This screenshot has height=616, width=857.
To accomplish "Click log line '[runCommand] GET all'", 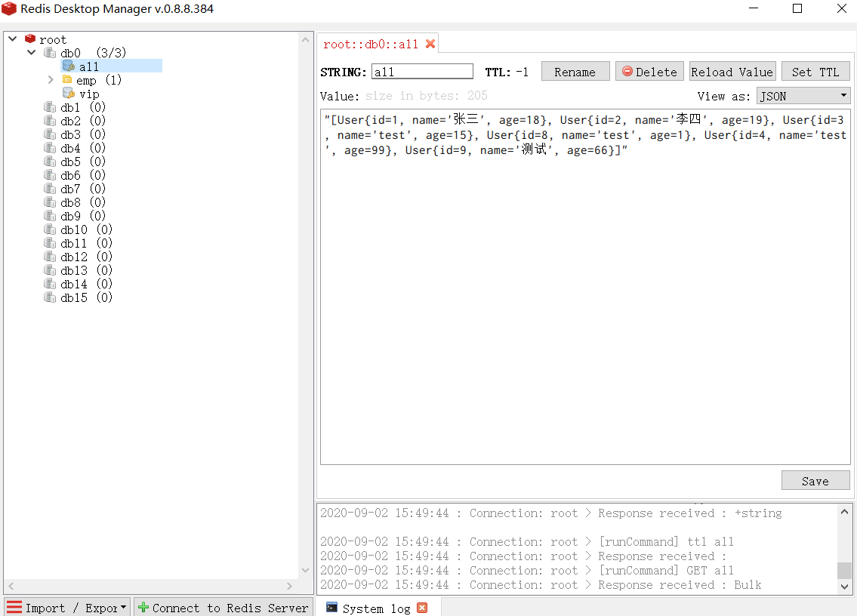I will tap(666, 570).
